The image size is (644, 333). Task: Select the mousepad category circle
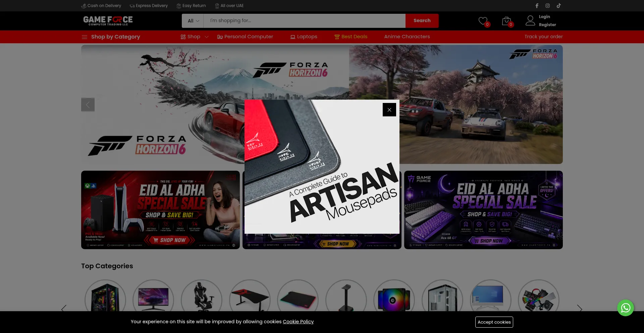click(298, 296)
